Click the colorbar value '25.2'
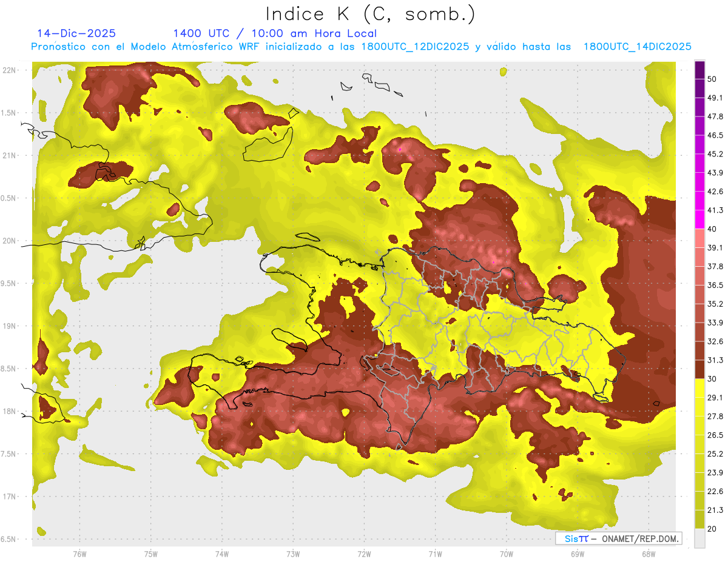Image resolution: width=728 pixels, height=562 pixels. [x=715, y=454]
